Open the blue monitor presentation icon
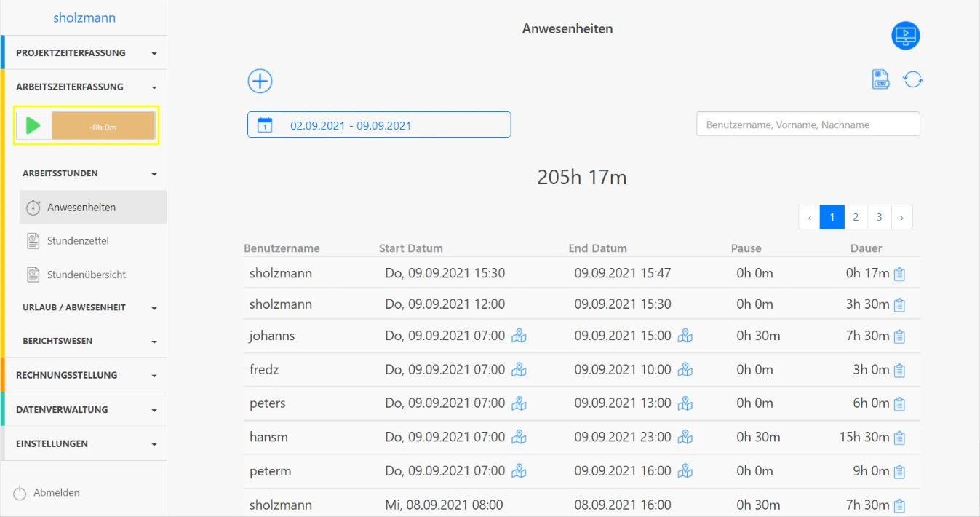 pyautogui.click(x=906, y=36)
